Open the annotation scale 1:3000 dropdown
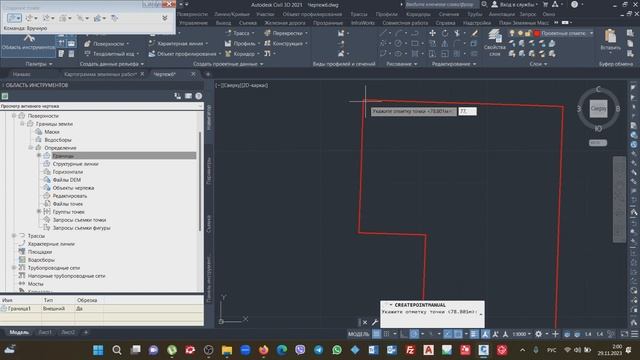This screenshot has height=360, width=640. click(x=522, y=334)
